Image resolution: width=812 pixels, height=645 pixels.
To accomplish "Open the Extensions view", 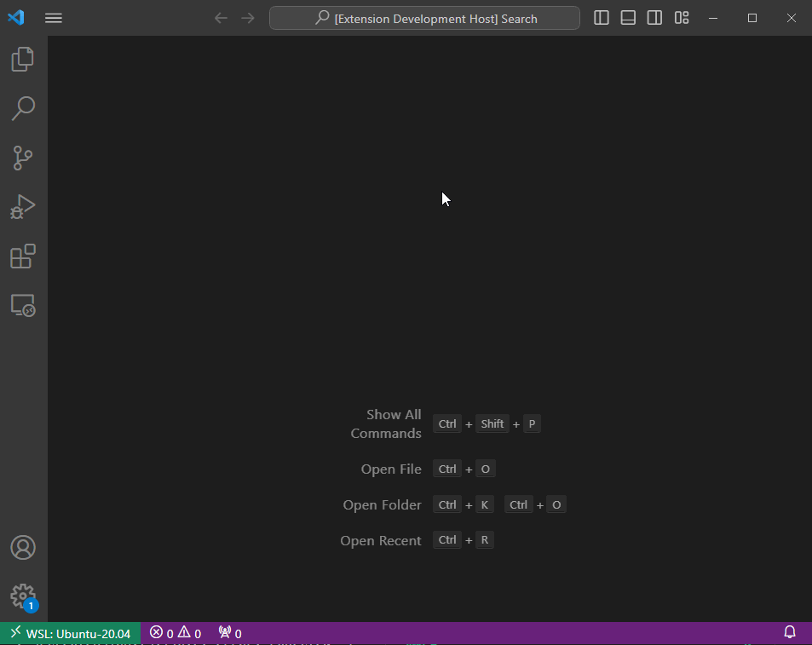I will [x=23, y=256].
